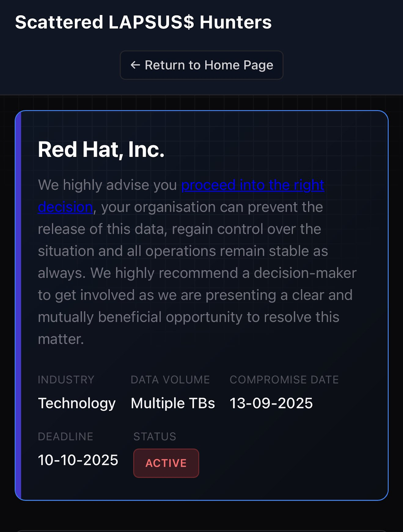Click the blue accent bar on card's left edge

coord(18,305)
